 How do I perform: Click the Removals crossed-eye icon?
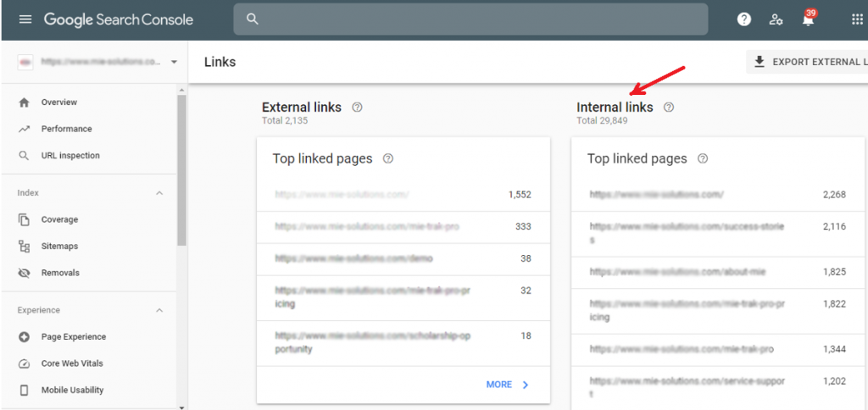24,273
